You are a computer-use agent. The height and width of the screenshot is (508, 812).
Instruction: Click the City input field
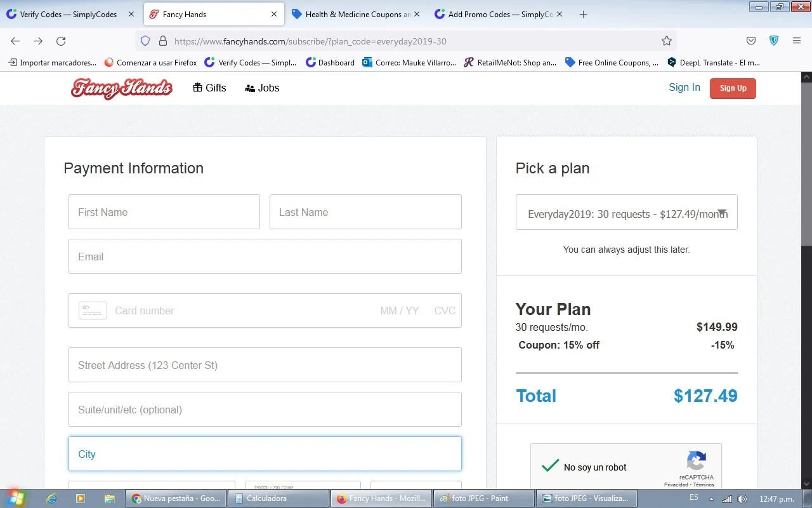coord(265,454)
